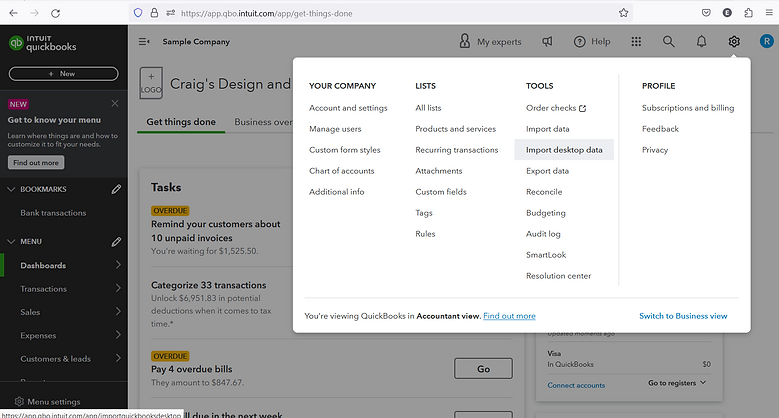Open the Settings gear icon
The height and width of the screenshot is (418, 779).
coord(734,42)
